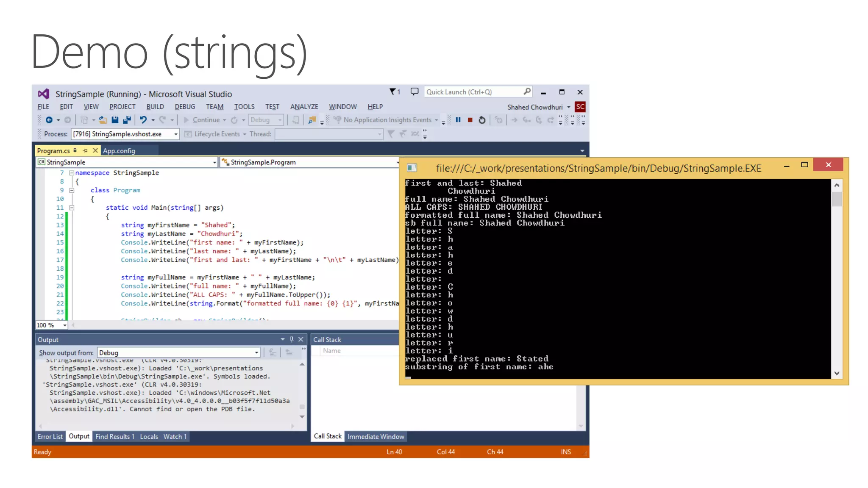Switch to the App.config tab
868x488 pixels.
tap(119, 151)
